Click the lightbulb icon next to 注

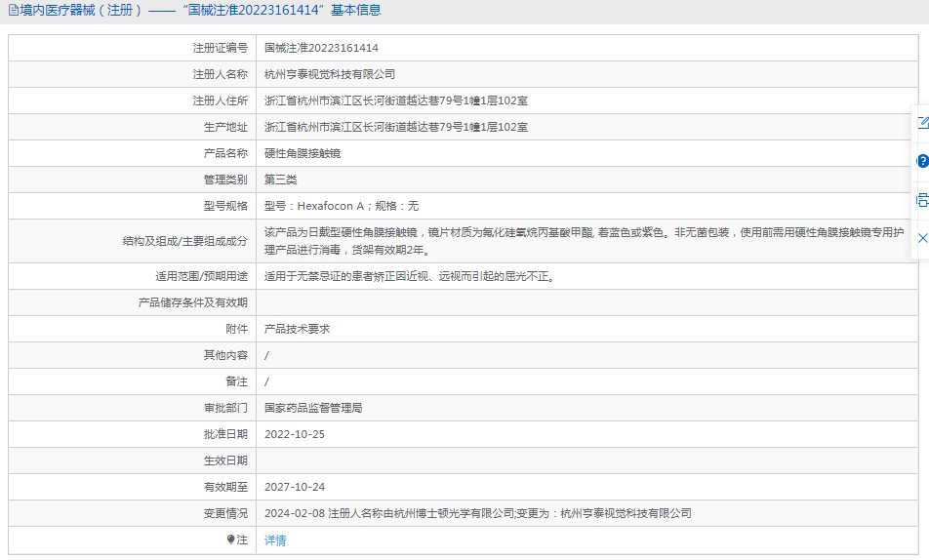click(x=230, y=540)
